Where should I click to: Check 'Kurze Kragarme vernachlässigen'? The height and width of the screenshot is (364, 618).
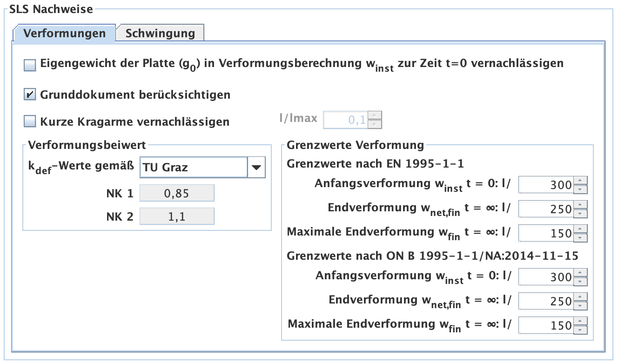(x=29, y=121)
